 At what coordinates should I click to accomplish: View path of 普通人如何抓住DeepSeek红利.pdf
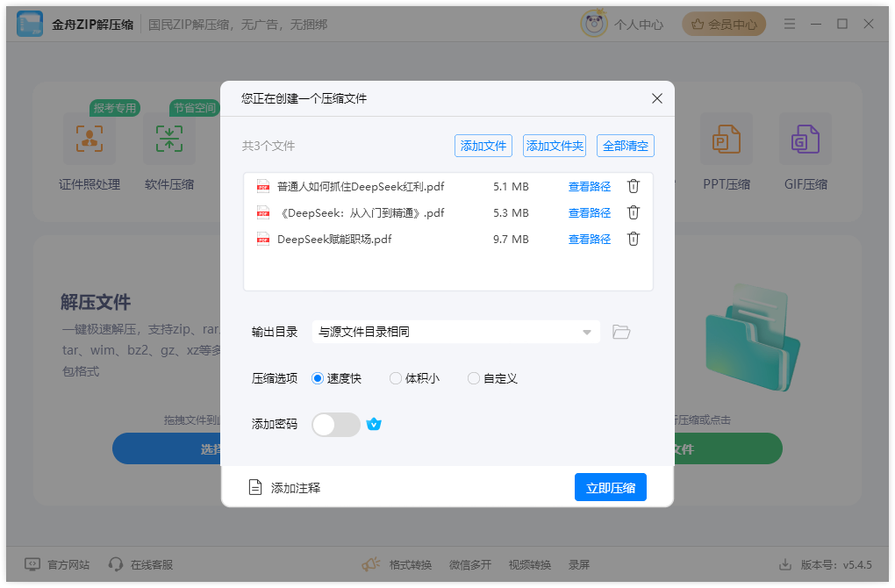pyautogui.click(x=590, y=187)
